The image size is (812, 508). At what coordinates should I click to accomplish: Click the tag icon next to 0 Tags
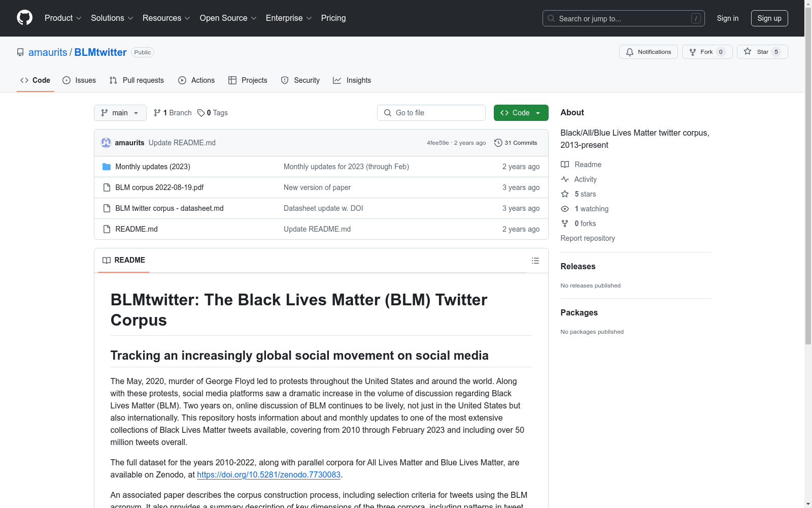coord(201,113)
